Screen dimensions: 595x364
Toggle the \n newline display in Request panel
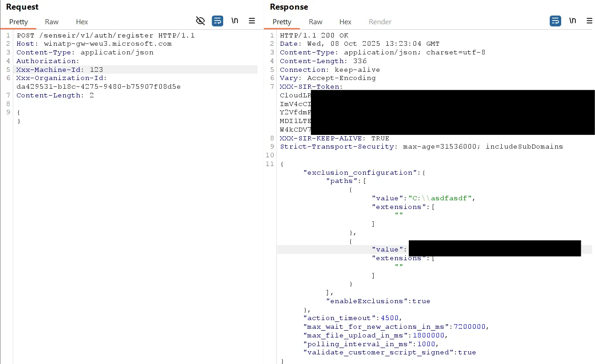pos(235,21)
